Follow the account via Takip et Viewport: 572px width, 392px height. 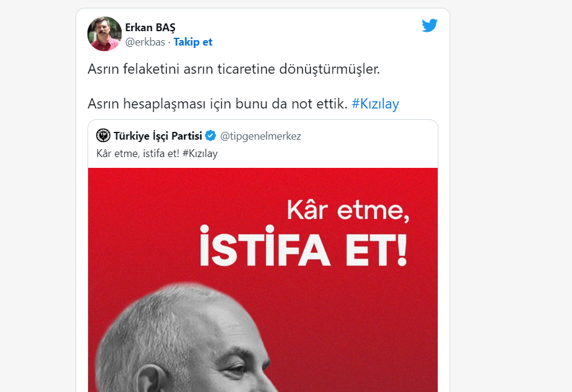(x=192, y=42)
